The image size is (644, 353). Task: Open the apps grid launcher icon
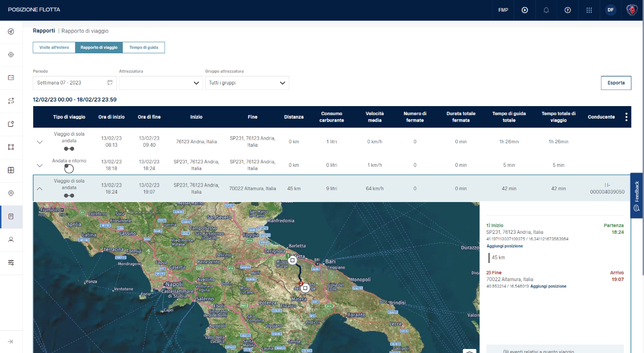pyautogui.click(x=589, y=10)
